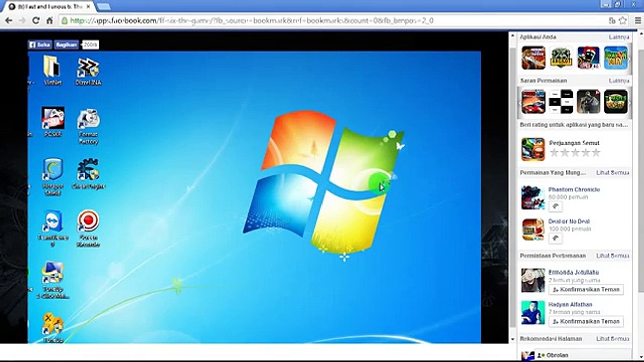644x362 pixels.
Task: Show next apps in Aplikasi Anda carousel
Action: (x=629, y=58)
